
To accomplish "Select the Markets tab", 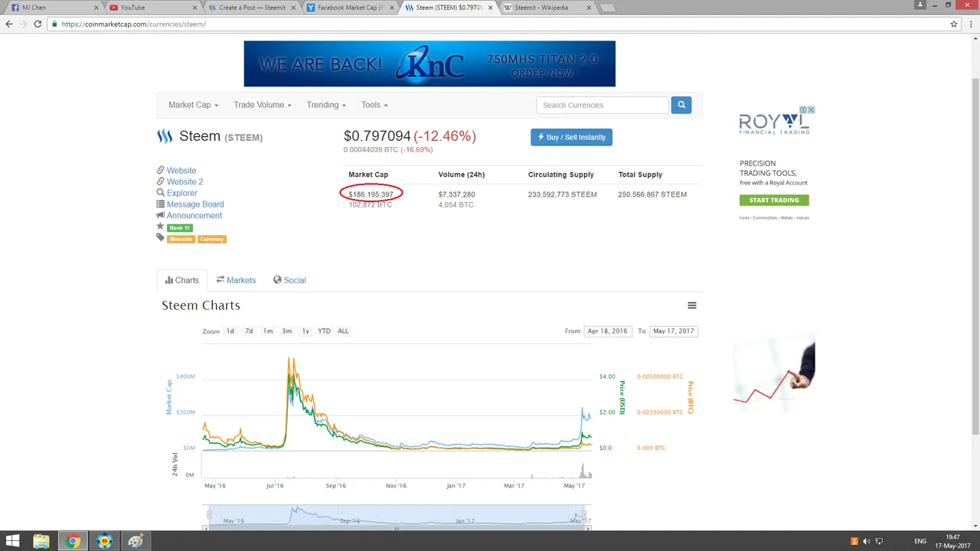I will click(x=236, y=280).
